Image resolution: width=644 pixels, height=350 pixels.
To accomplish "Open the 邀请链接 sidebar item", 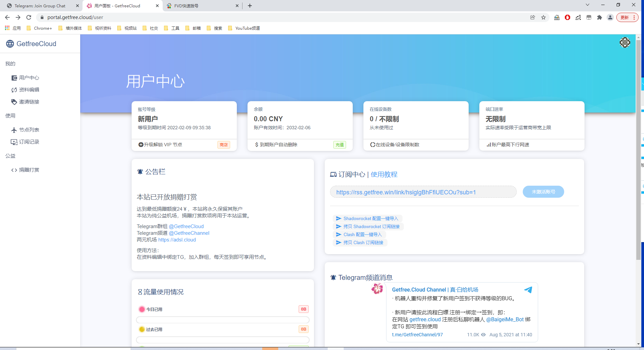I will click(25, 102).
